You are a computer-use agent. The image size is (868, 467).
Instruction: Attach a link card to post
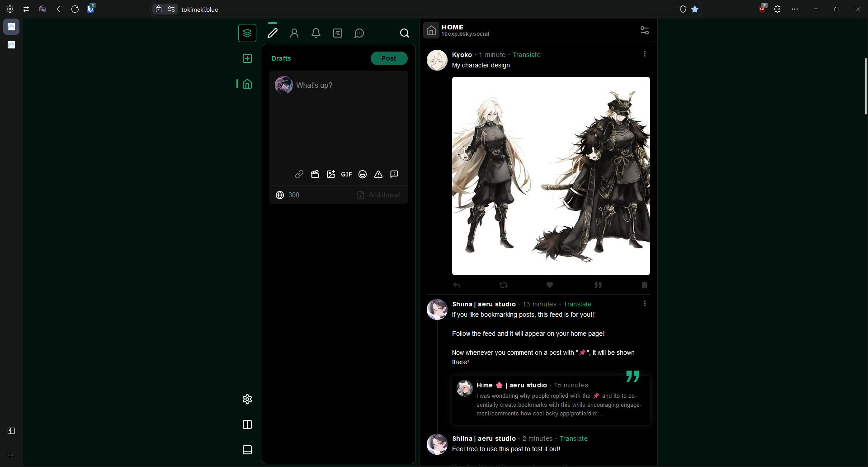pyautogui.click(x=299, y=174)
